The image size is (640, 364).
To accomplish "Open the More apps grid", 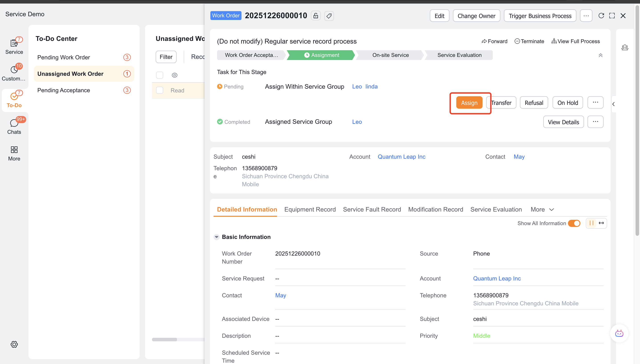I will coord(14,153).
